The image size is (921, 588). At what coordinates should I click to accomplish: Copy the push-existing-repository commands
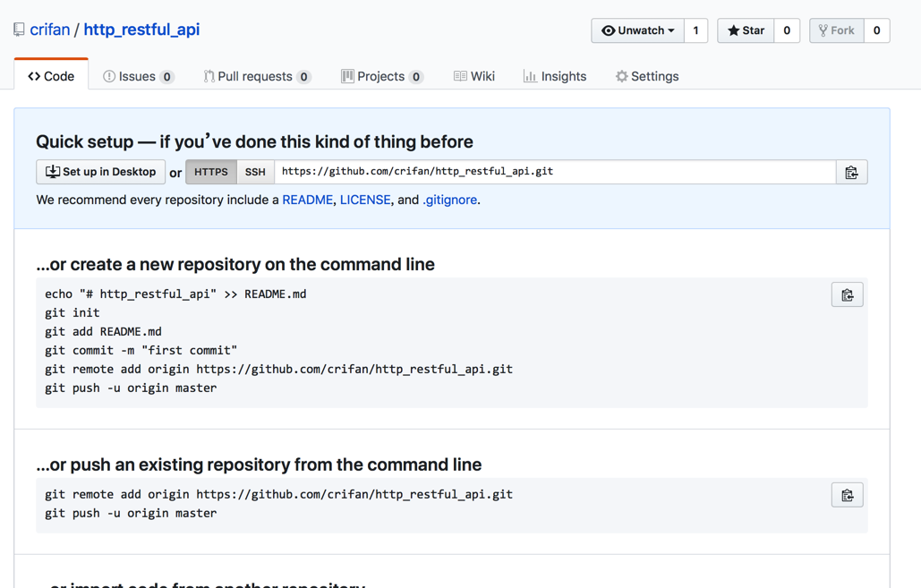point(847,495)
